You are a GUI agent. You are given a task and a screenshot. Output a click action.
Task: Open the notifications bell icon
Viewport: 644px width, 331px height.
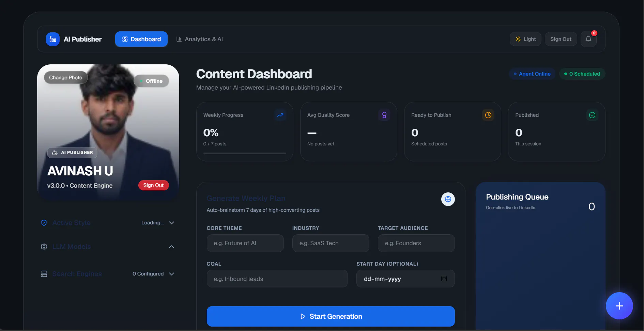click(x=588, y=39)
